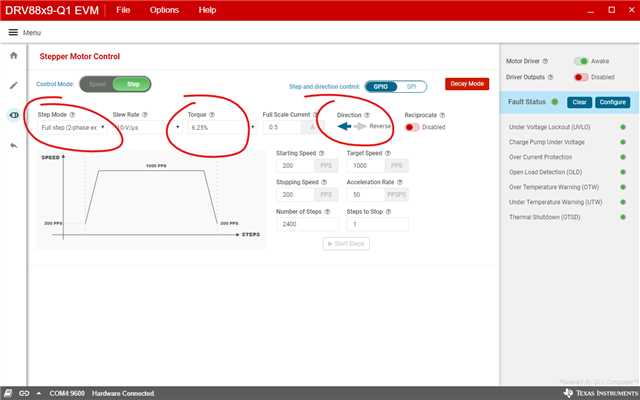Screen dimensions: 640x400
Task: Click the Charge Pump Under Voltage text
Action: tap(547, 142)
